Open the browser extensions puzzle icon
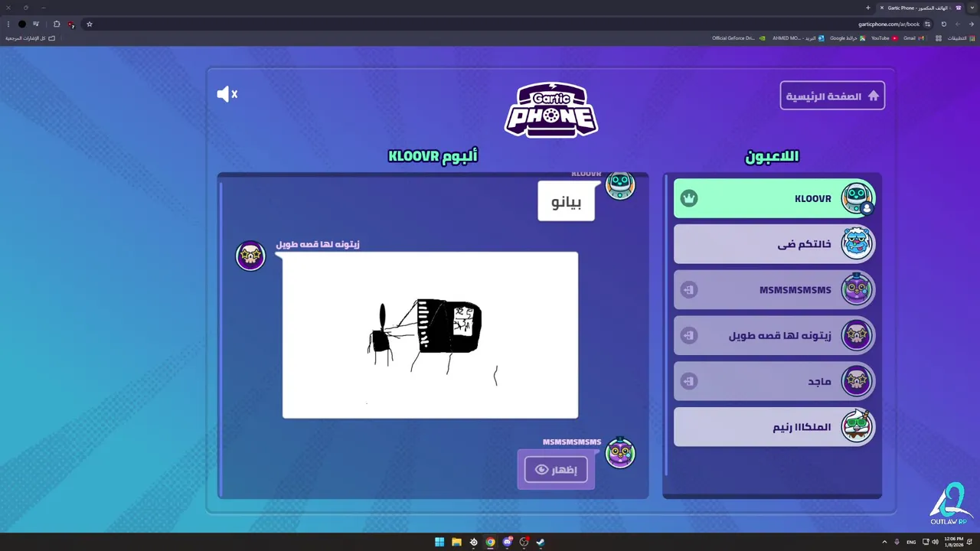 point(57,24)
